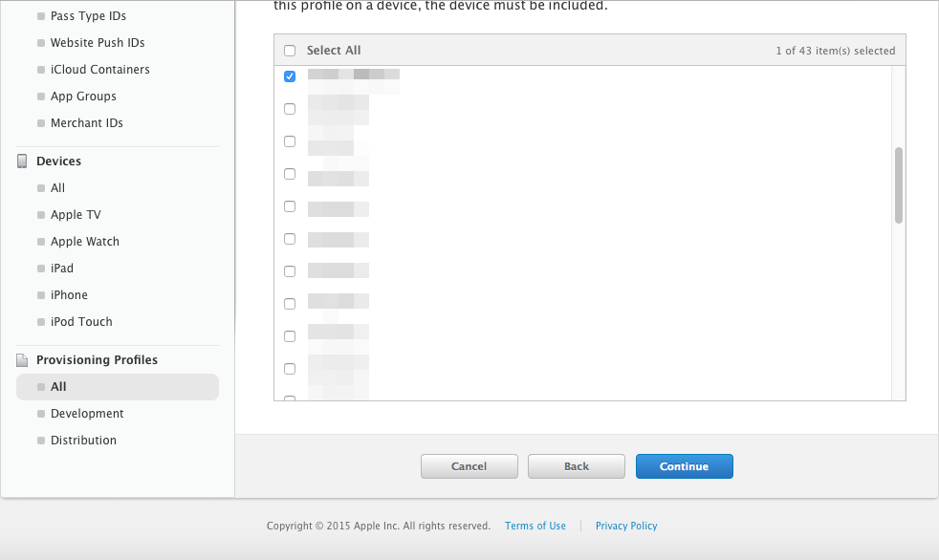Screen dimensions: 939x560
Task: Open Development provisioning profiles
Action: (87, 414)
